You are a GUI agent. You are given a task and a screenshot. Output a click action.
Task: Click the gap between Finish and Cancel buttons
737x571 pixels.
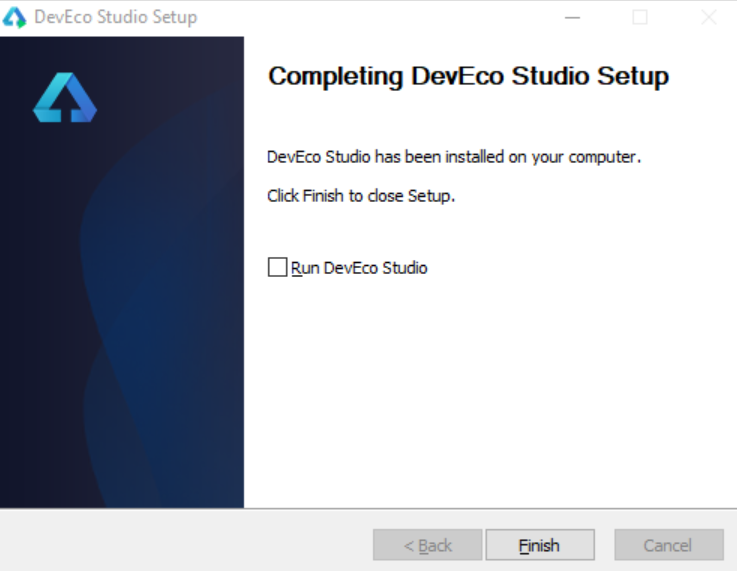pyautogui.click(x=604, y=545)
